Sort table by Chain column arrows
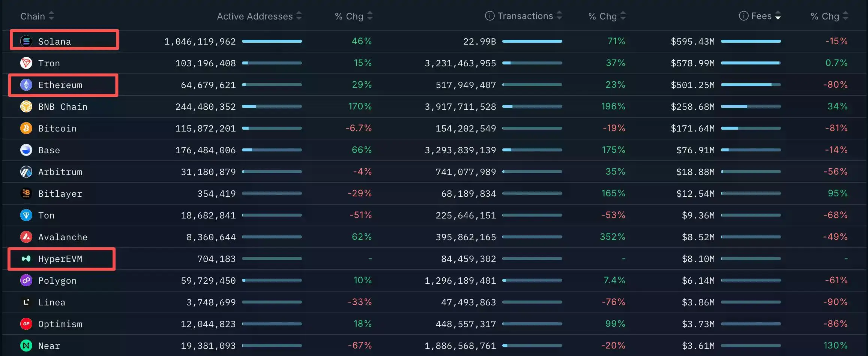Image resolution: width=868 pixels, height=356 pixels. (51, 16)
